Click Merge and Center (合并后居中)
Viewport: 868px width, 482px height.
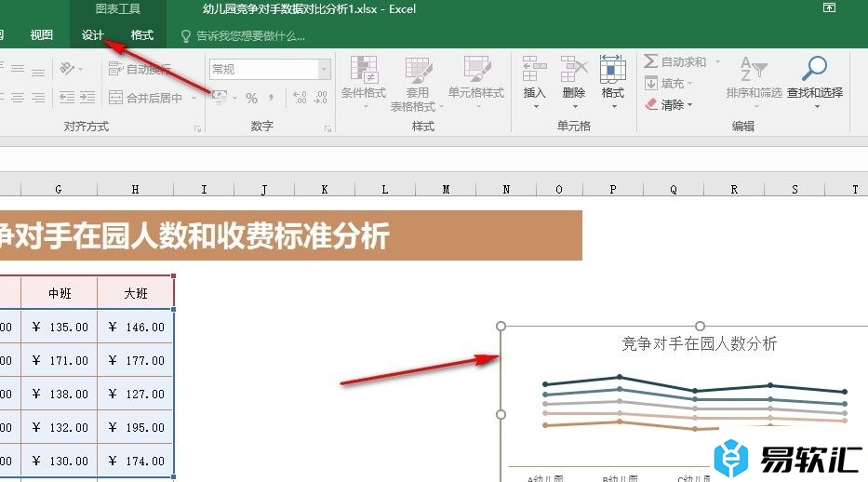coord(145,98)
